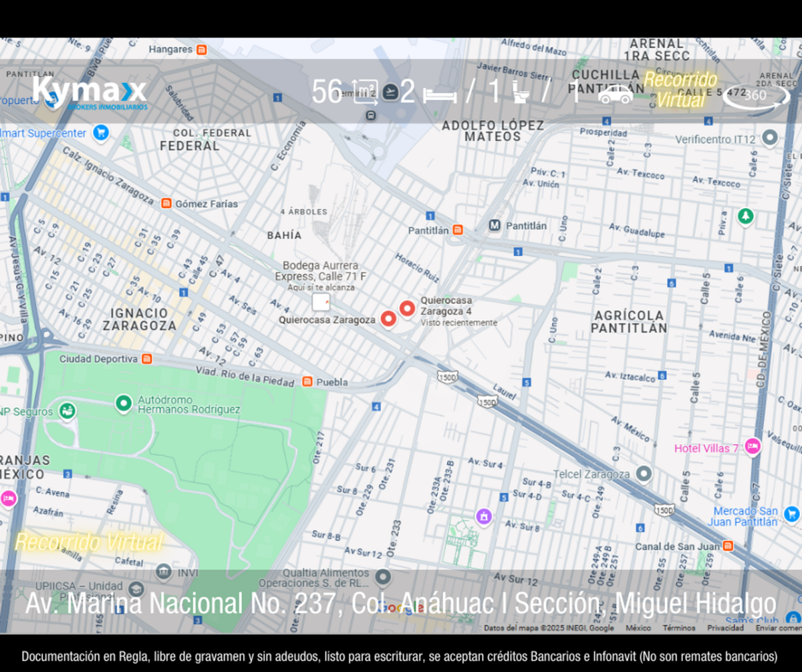This screenshot has height=672, width=802.
Task: Click the 'Visto recientemente' caption
Action: pos(459,323)
